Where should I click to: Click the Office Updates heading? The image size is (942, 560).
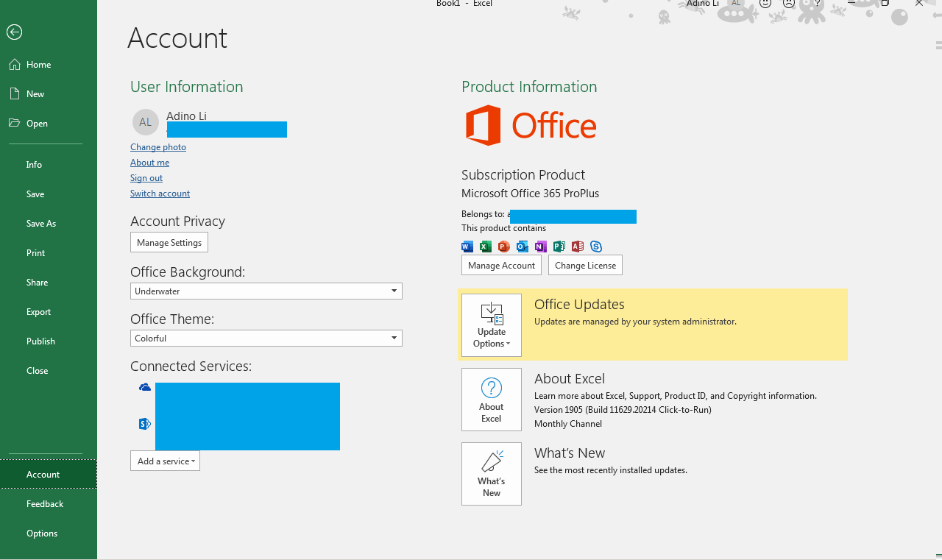click(x=579, y=305)
